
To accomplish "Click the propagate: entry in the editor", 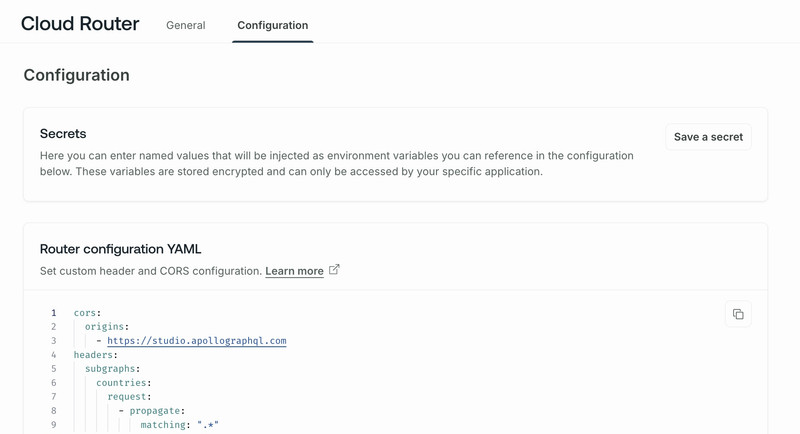I will point(156,411).
